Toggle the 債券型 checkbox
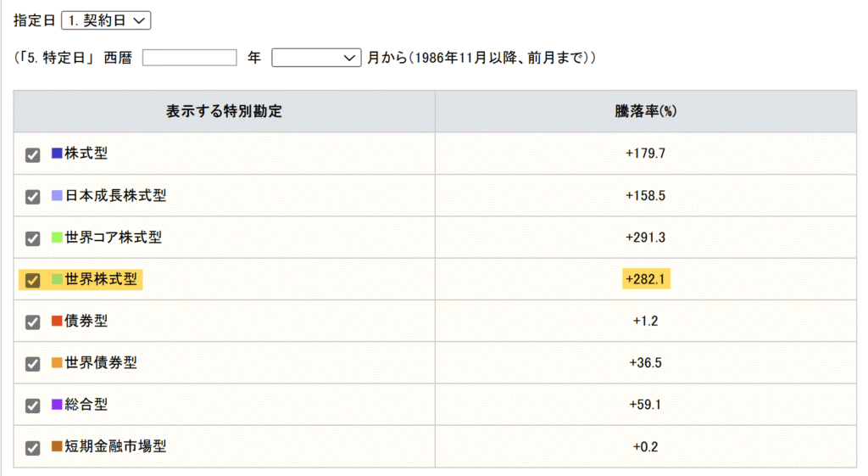This screenshot has width=868, height=476. pyautogui.click(x=33, y=322)
